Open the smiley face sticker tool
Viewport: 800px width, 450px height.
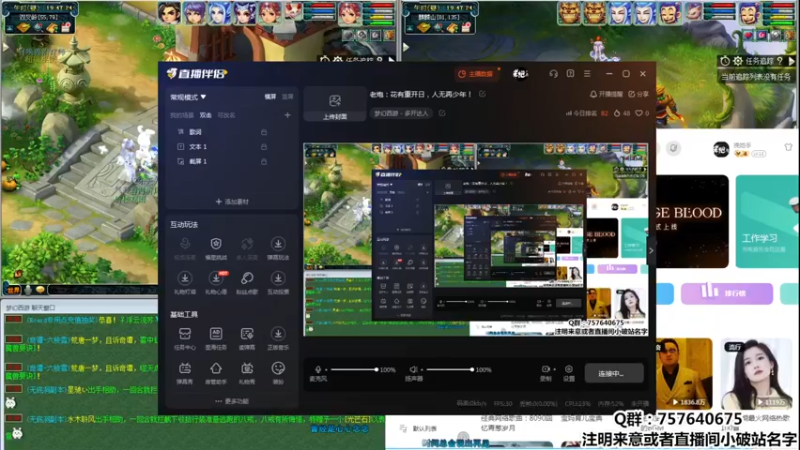tap(278, 368)
